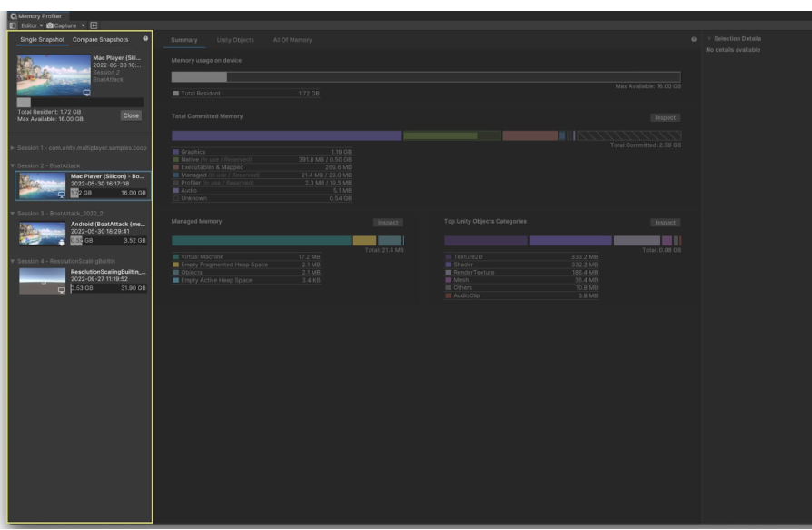Select the Total Resident legend row
Image resolution: width=812 pixels, height=530 pixels.
pyautogui.click(x=246, y=94)
